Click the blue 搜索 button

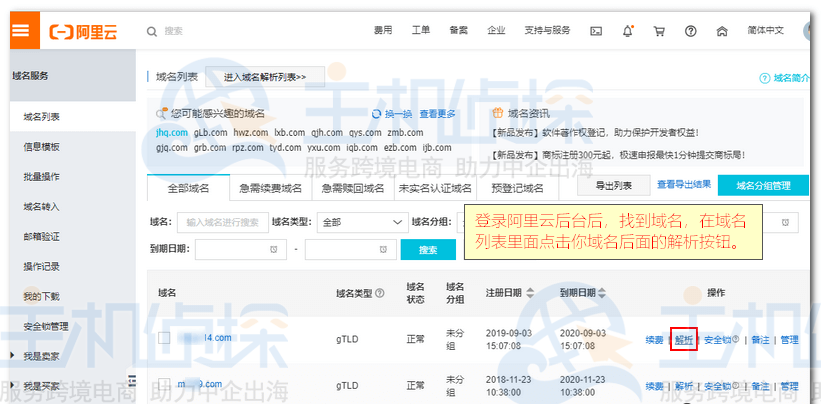428,250
